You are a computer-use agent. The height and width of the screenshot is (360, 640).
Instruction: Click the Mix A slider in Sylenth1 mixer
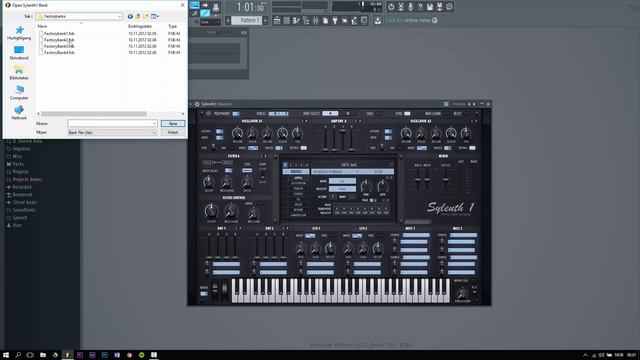(418, 179)
